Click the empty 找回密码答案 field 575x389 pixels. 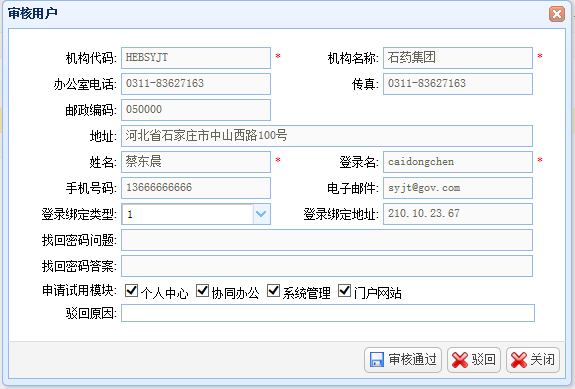point(327,266)
